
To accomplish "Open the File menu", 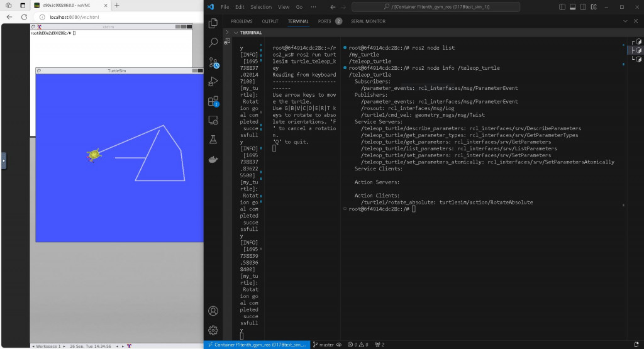I will 225,6.
